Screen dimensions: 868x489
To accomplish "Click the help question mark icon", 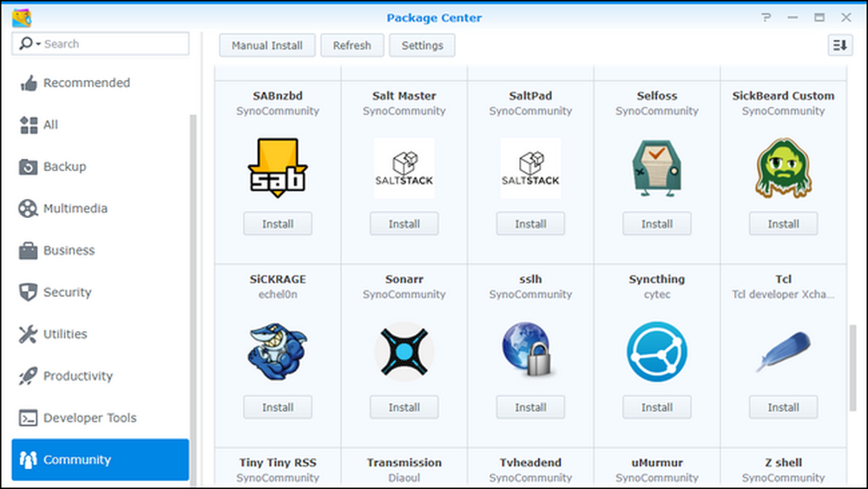I will coord(766,17).
